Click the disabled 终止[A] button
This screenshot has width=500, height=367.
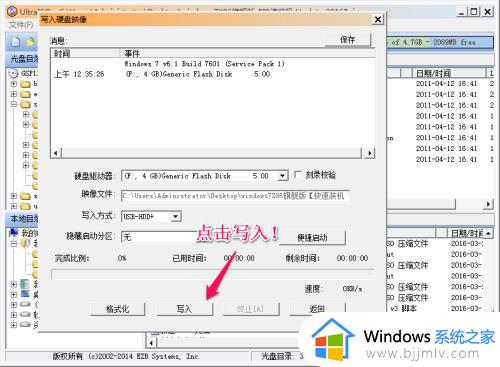(251, 309)
